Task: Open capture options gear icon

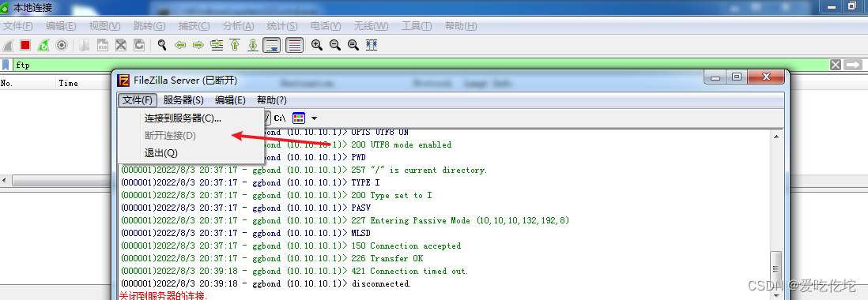Action: click(x=62, y=45)
